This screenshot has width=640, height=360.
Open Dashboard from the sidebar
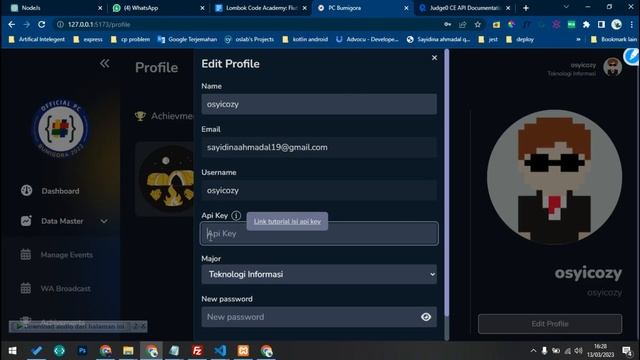click(60, 191)
